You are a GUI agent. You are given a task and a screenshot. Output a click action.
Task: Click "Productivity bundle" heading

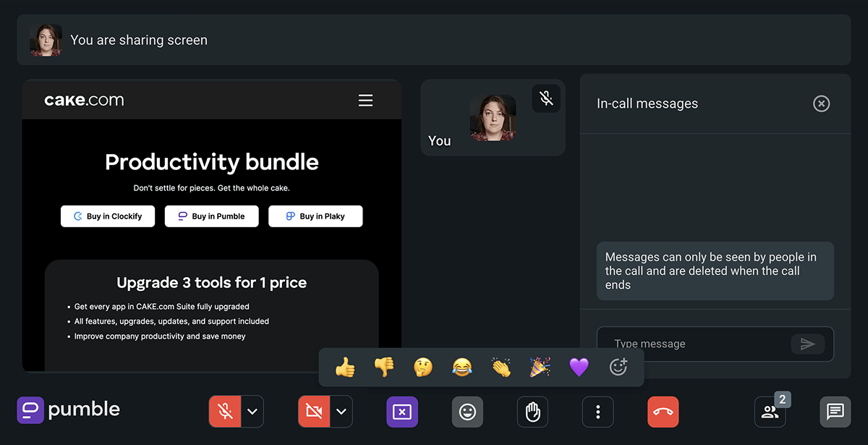coord(212,162)
